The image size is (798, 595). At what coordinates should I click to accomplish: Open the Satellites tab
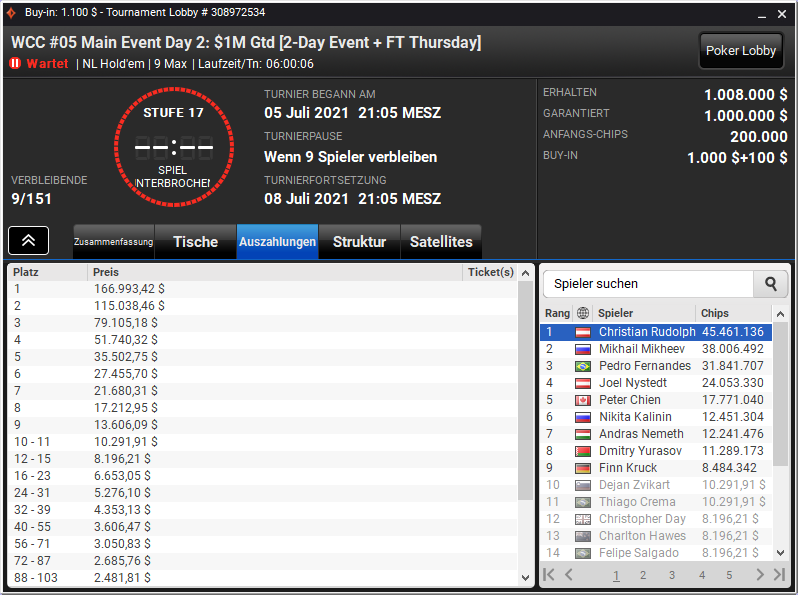(x=441, y=242)
